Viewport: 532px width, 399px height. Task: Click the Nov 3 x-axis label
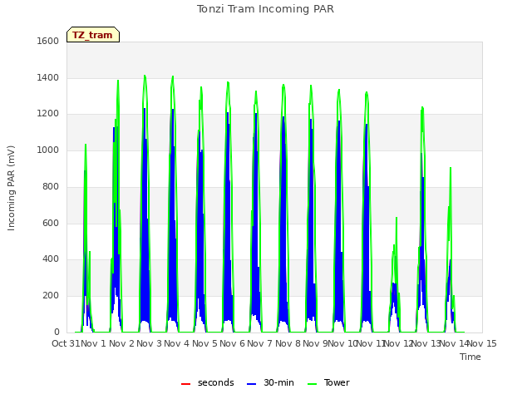pyautogui.click(x=150, y=343)
